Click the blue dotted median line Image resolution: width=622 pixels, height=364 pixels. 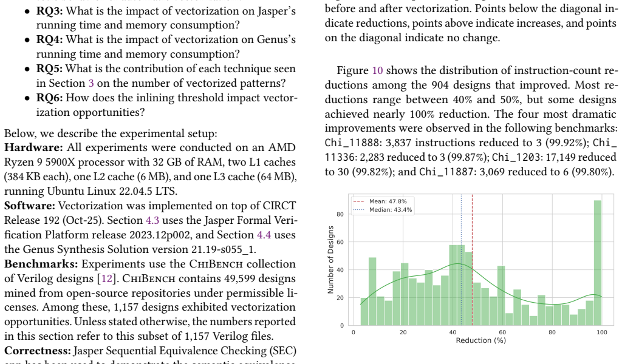pos(462,260)
